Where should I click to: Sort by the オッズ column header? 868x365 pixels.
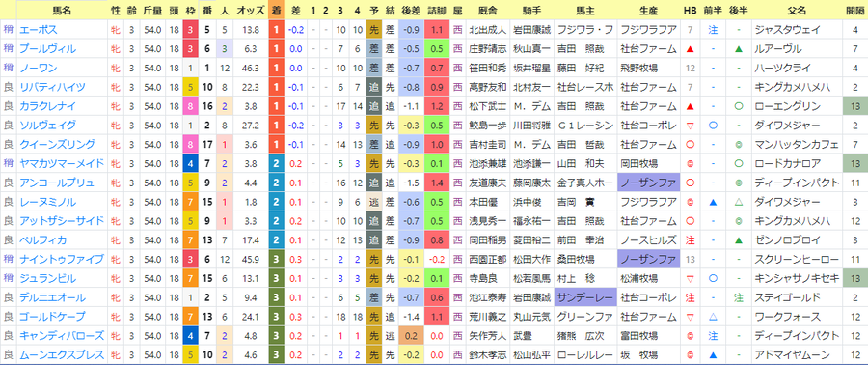point(250,10)
